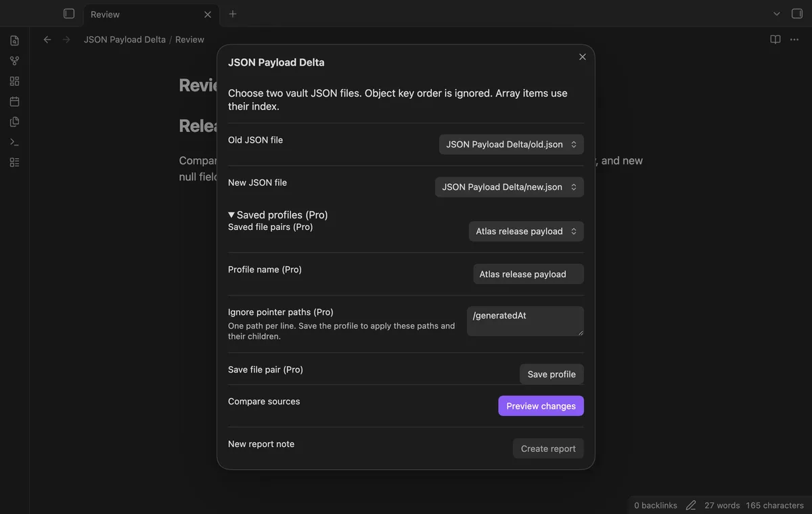Click the pencil edit mode status icon

point(691,505)
